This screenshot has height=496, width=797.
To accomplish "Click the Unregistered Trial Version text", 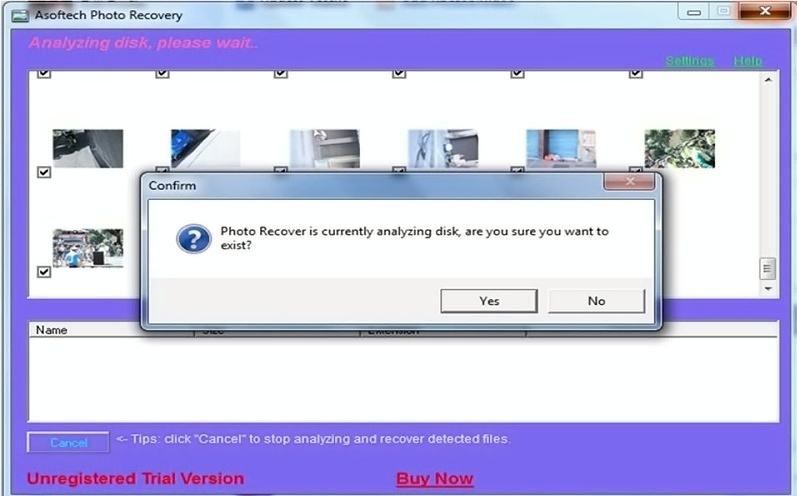I will tap(135, 479).
